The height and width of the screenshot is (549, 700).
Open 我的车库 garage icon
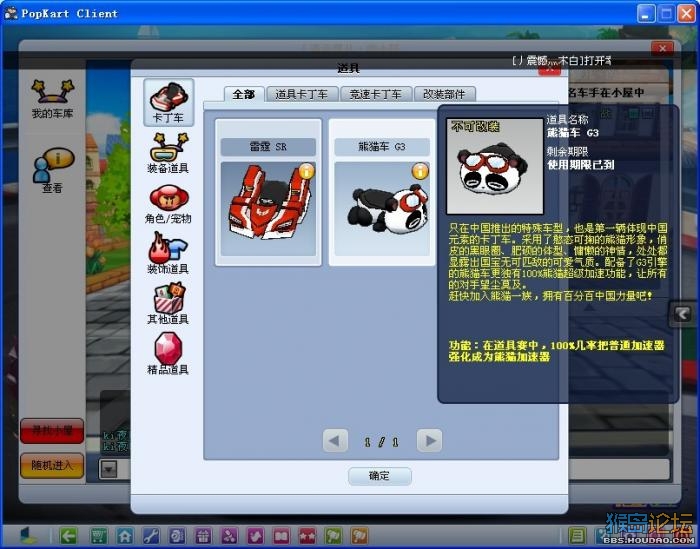pos(52,99)
